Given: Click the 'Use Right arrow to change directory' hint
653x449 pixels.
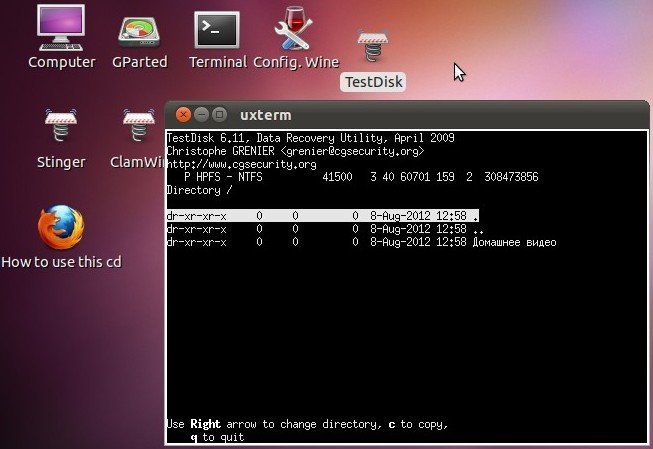Looking at the screenshot, I should 307,424.
